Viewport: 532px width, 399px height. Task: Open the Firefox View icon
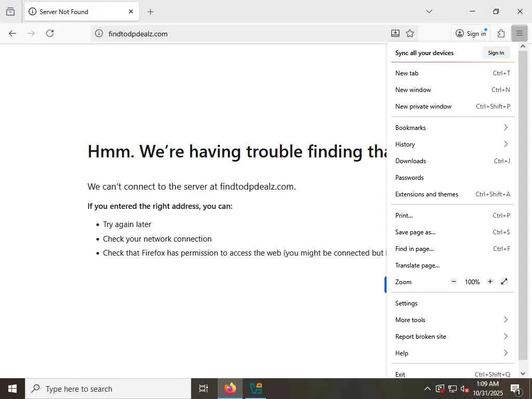click(x=10, y=11)
